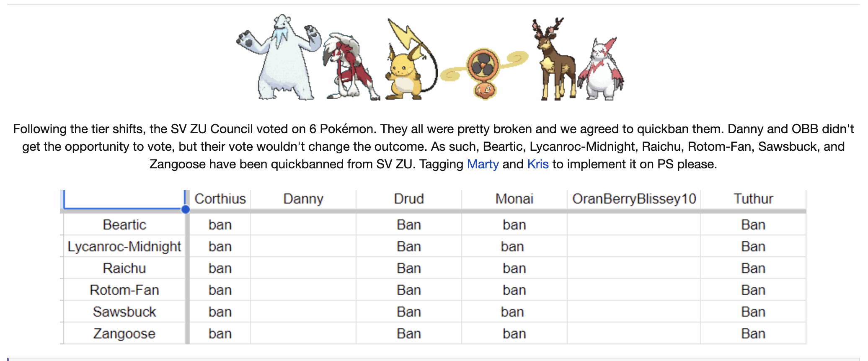
Task: Click the Raichu sprite image
Action: [x=411, y=59]
